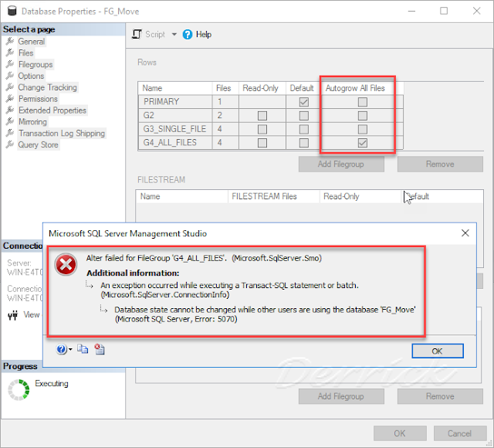
Task: Toggle Read-Only checkbox for G2
Action: click(x=262, y=116)
